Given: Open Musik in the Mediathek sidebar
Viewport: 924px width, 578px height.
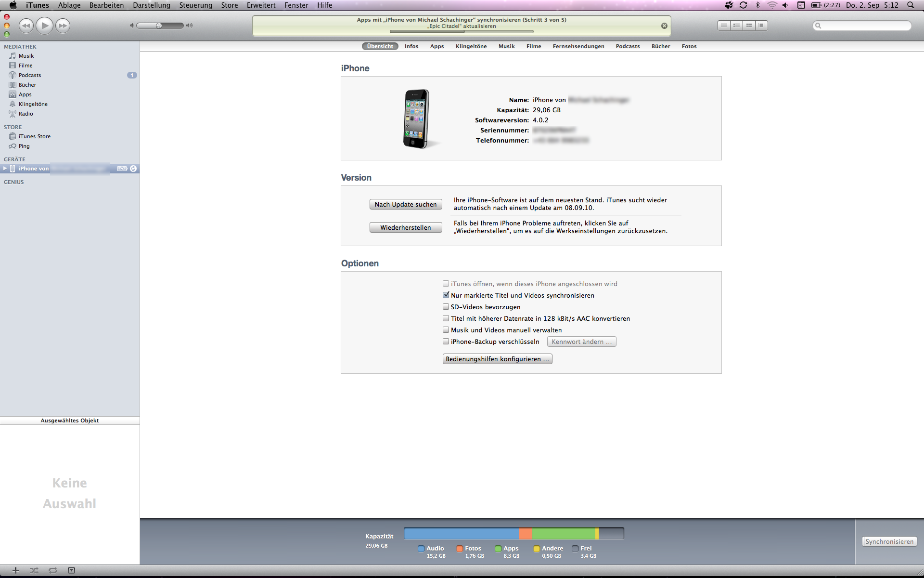Looking at the screenshot, I should [70, 56].
